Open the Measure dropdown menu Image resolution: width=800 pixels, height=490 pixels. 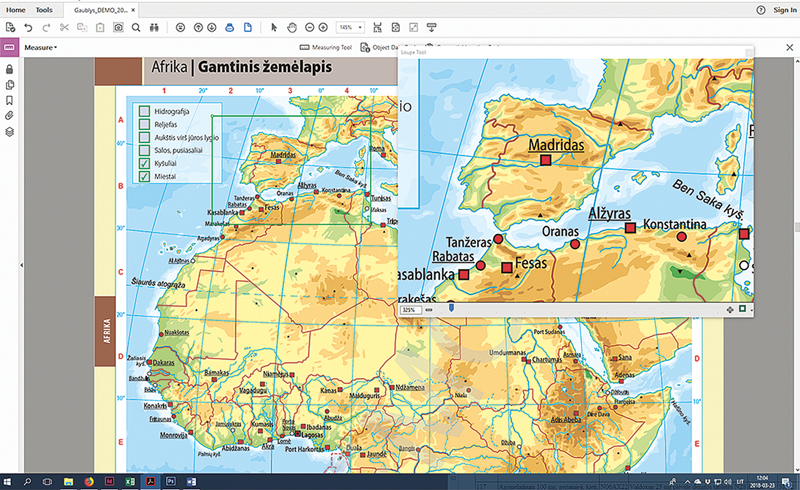click(41, 47)
